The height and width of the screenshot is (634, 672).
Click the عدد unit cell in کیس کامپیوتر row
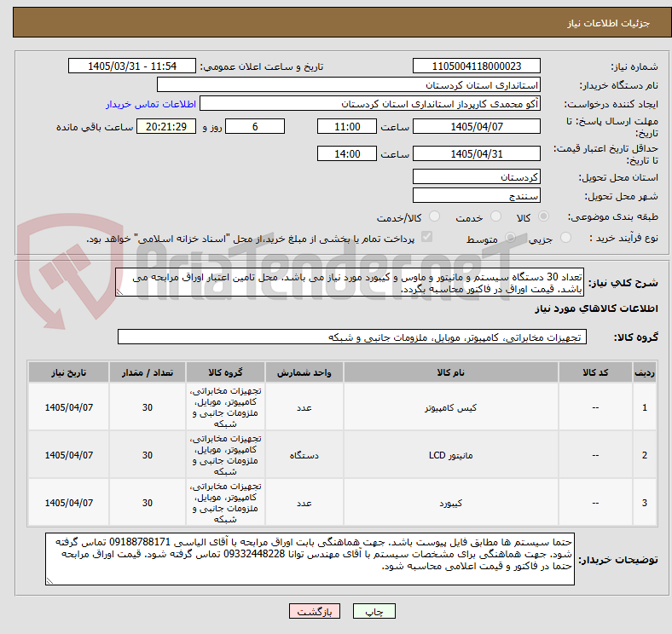304,407
